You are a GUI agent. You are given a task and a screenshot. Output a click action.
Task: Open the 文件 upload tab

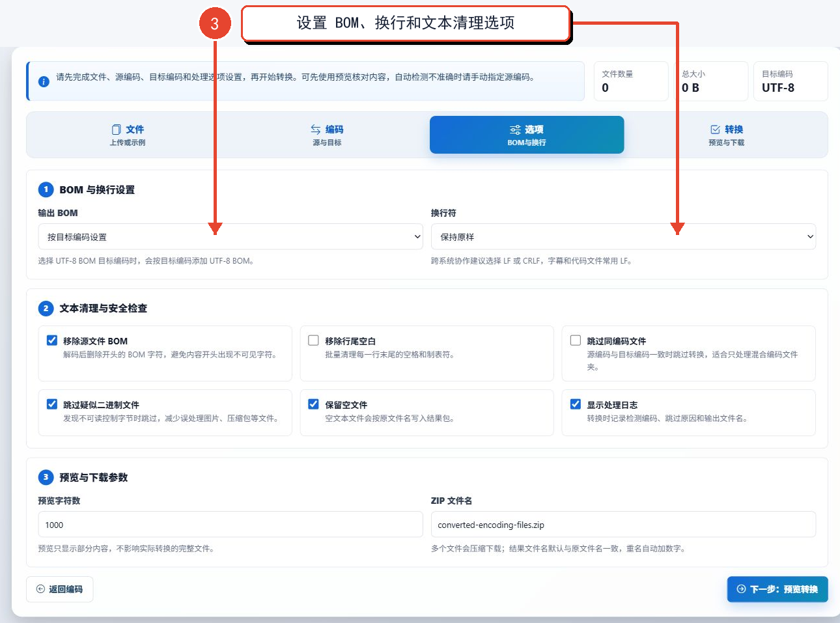pyautogui.click(x=128, y=135)
